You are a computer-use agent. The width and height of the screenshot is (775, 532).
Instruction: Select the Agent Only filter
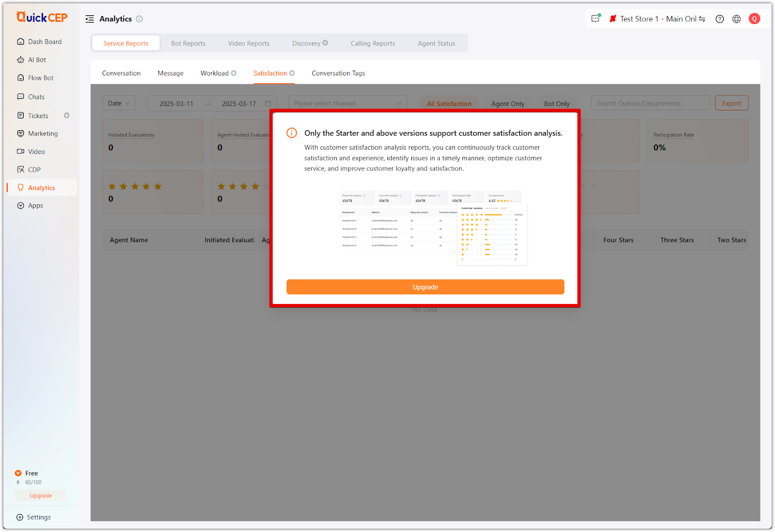click(x=507, y=104)
